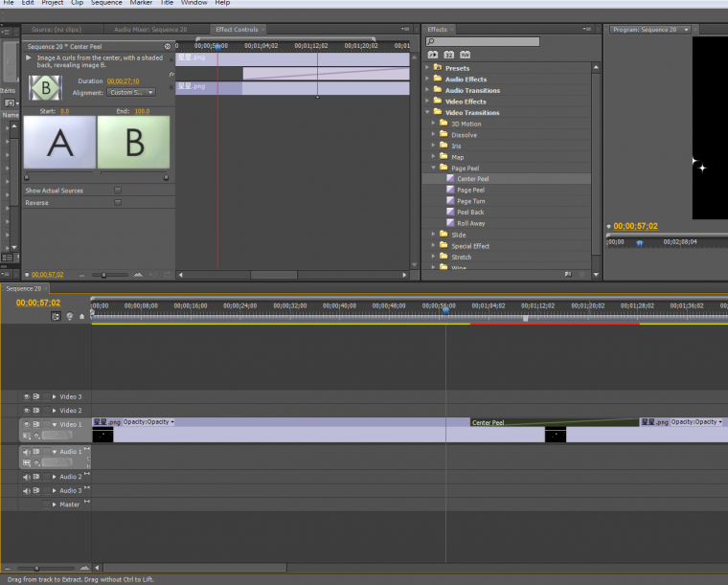Image resolution: width=728 pixels, height=585 pixels.
Task: Mute Audio 2 track speaker toggle
Action: point(26,477)
